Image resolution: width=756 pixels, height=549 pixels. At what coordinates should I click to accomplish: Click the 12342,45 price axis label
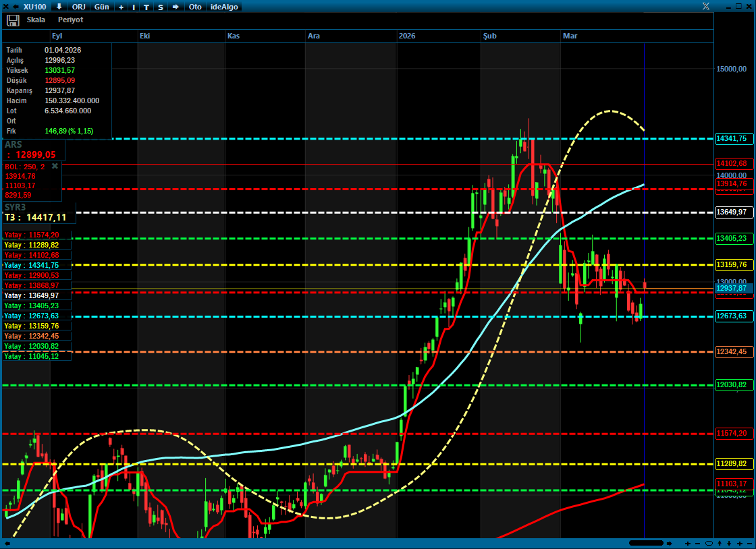tap(734, 352)
